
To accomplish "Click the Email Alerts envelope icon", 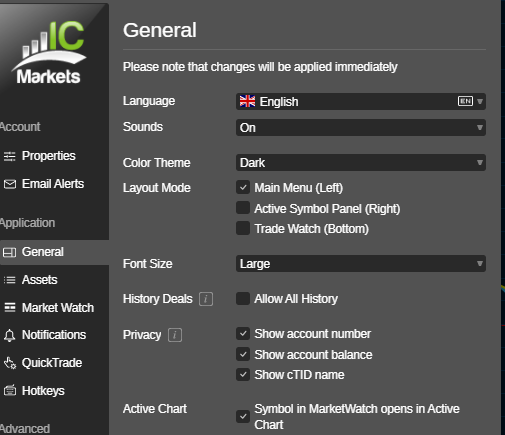I will pyautogui.click(x=10, y=184).
